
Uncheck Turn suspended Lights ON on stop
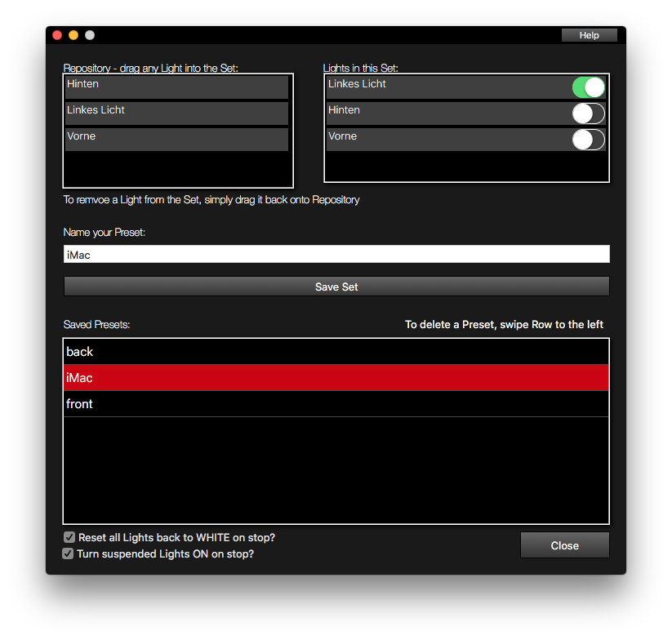(68, 553)
